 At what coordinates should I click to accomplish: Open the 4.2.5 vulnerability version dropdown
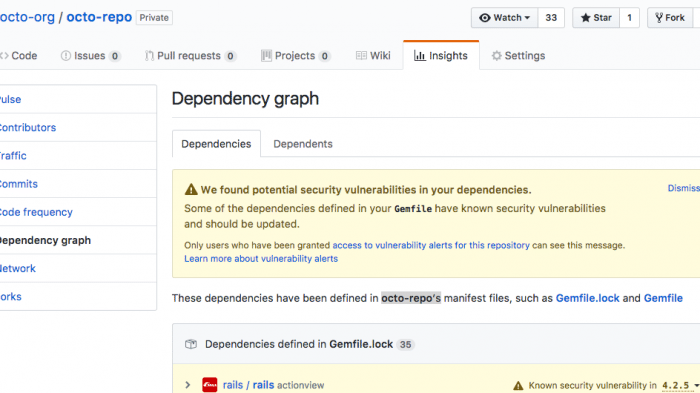(680, 385)
